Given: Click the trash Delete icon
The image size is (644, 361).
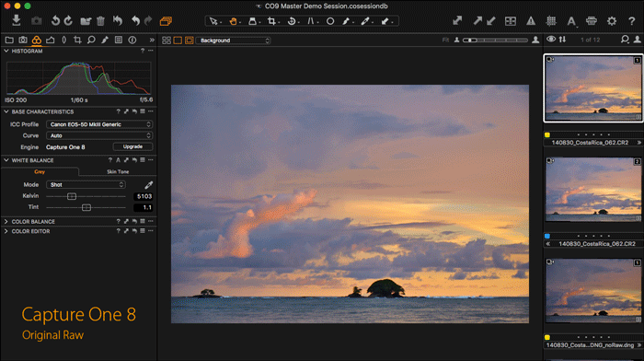Looking at the screenshot, I should coord(100,21).
